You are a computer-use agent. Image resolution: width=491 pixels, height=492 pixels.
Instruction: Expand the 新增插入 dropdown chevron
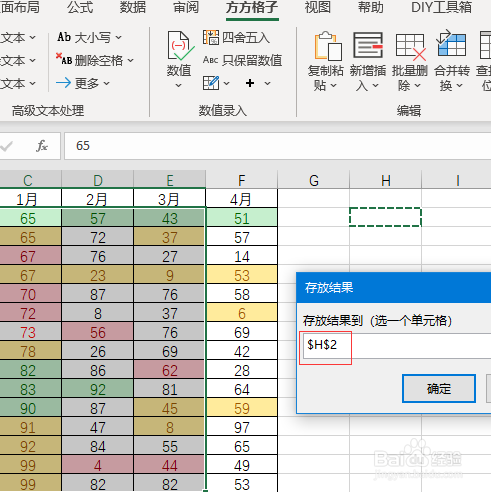coord(375,86)
